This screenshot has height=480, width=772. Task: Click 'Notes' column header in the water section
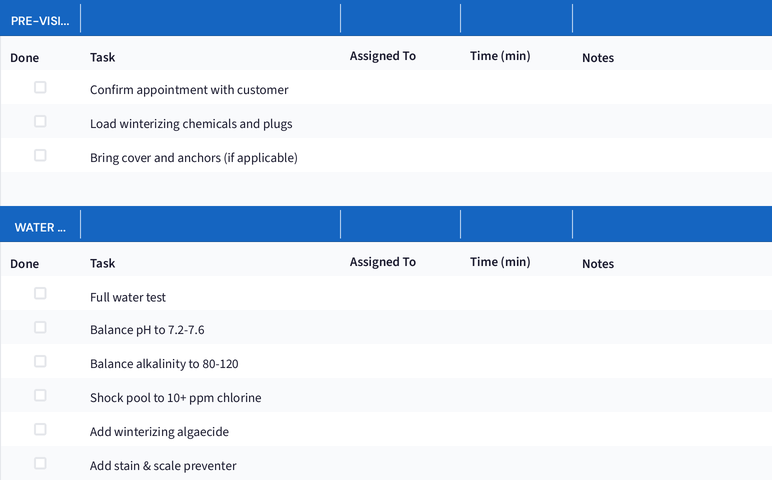(x=598, y=264)
